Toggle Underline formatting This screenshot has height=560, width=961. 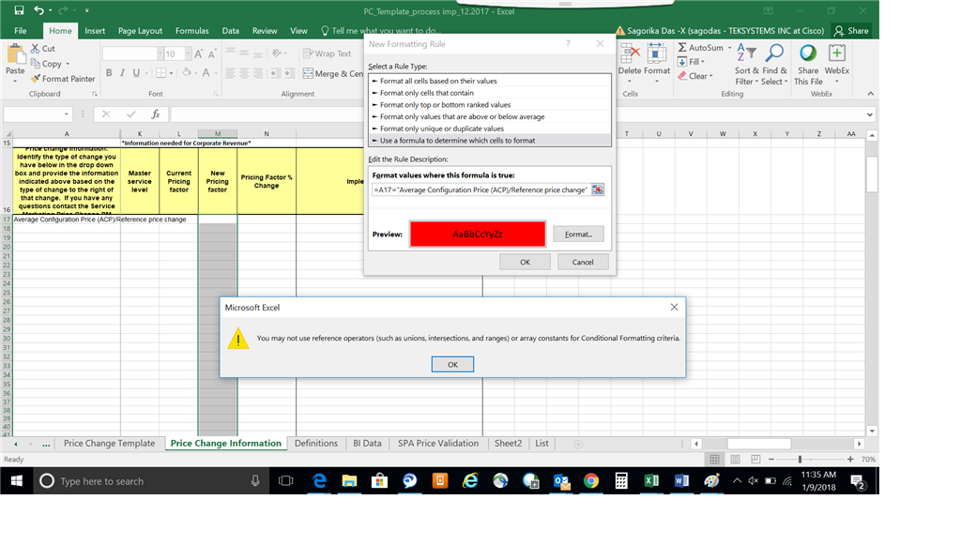pyautogui.click(x=136, y=73)
